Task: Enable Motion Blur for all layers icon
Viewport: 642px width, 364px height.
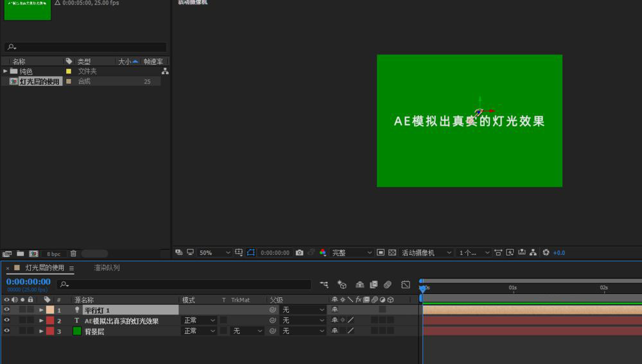Action: [x=388, y=284]
